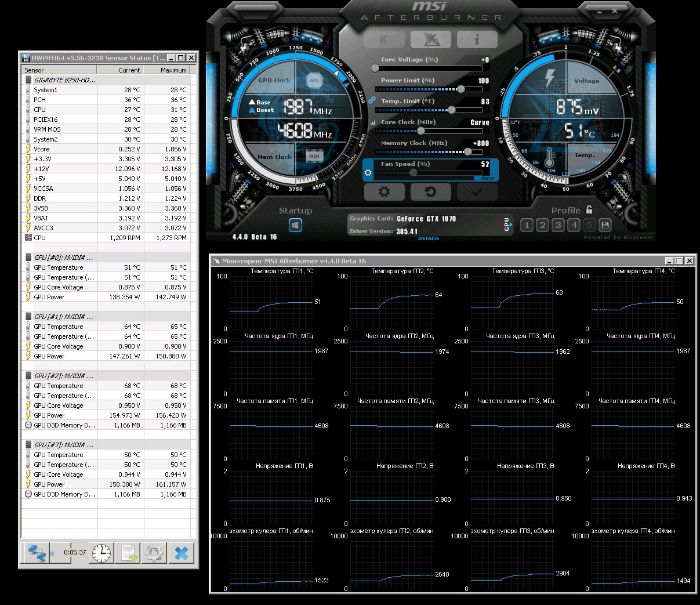
Task: Click the 138.354 W GPU Power value
Action: click(x=125, y=297)
